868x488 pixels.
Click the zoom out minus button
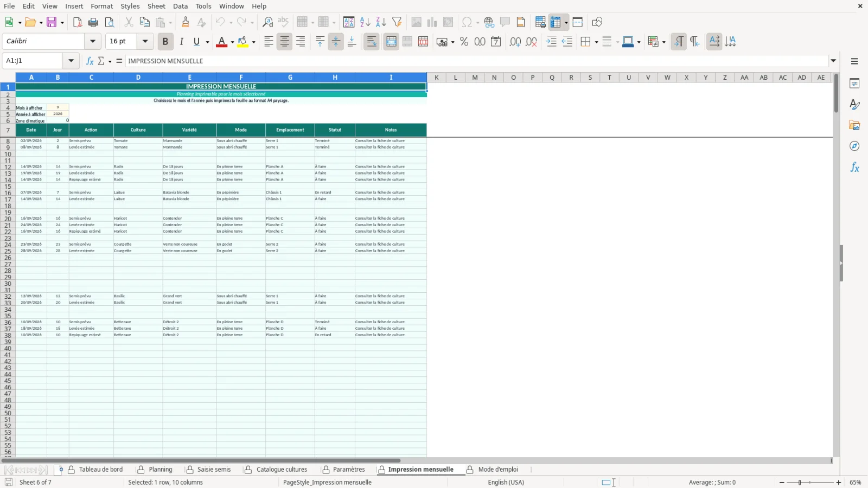[782, 483]
